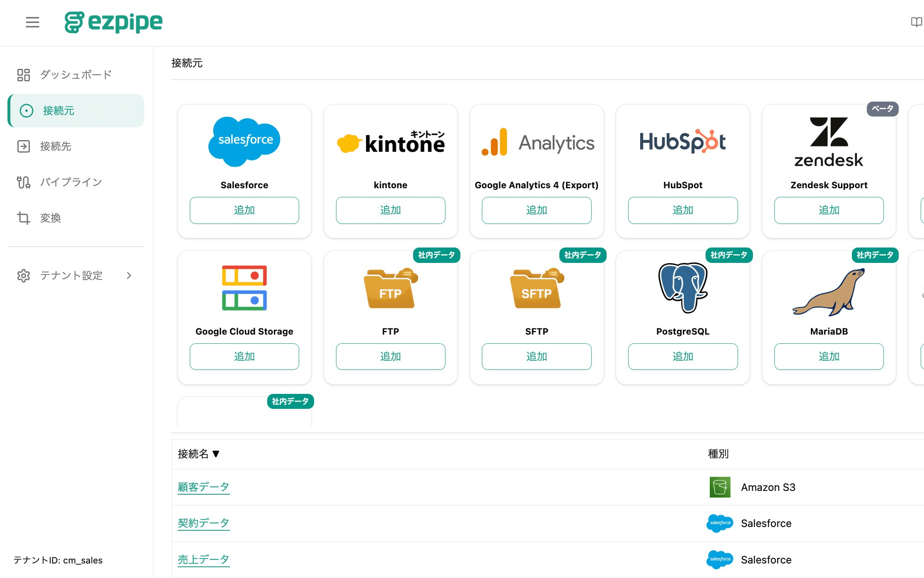
Task: Go to 接続先 in the sidebar
Action: [x=76, y=146]
